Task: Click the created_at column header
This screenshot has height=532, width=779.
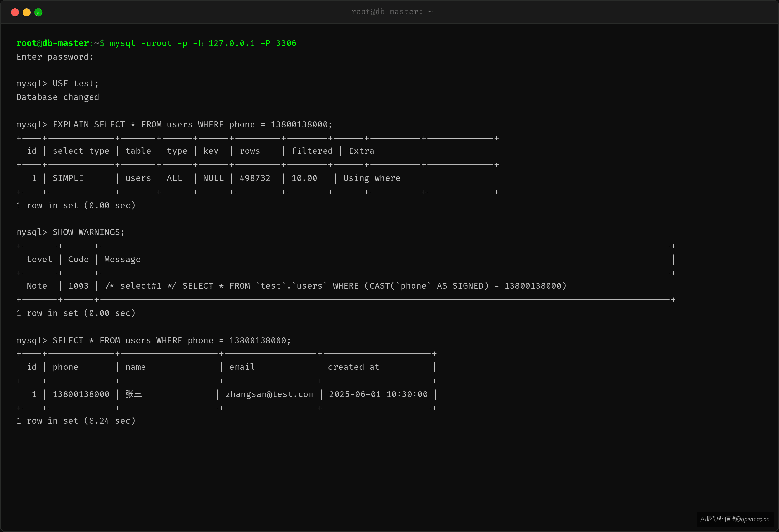Action: pyautogui.click(x=354, y=367)
